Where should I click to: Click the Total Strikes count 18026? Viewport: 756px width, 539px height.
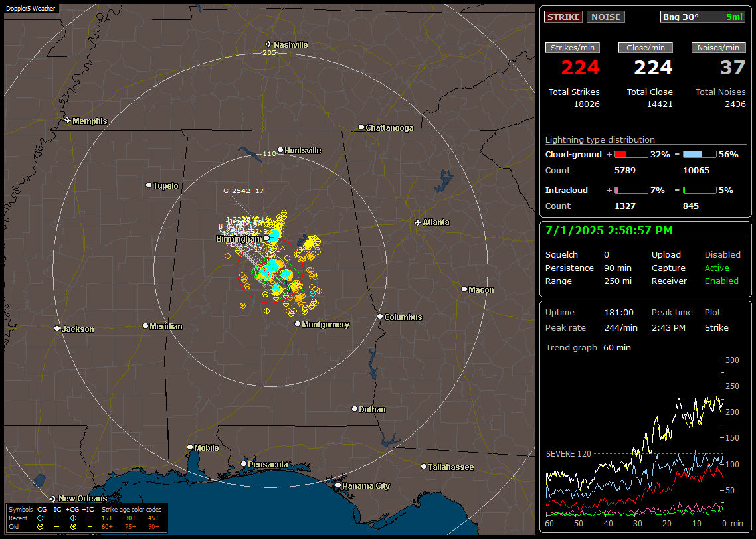pos(587,104)
